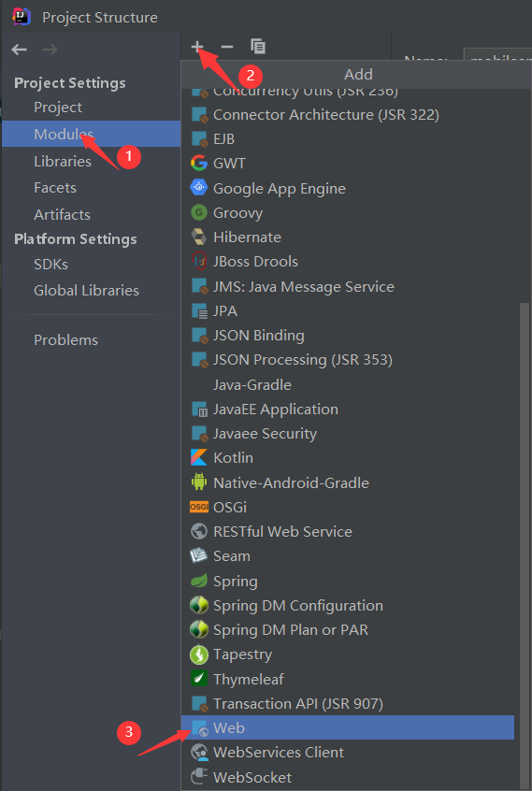Click the IntelliJ IDEA logo icon
This screenshot has width=532, height=791.
(22, 17)
